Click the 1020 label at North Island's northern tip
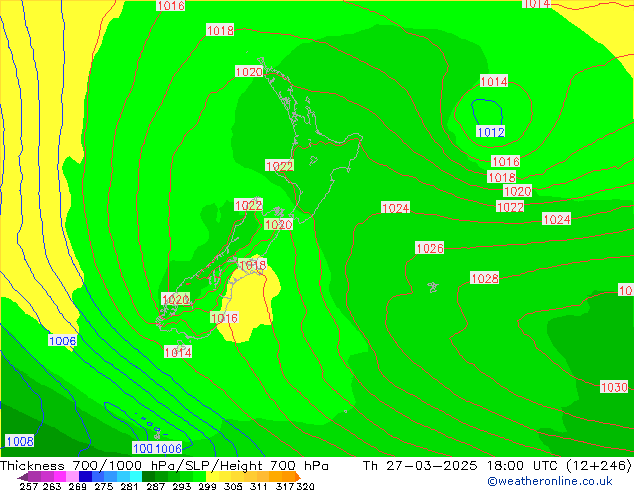The height and width of the screenshot is (490, 634). (249, 72)
